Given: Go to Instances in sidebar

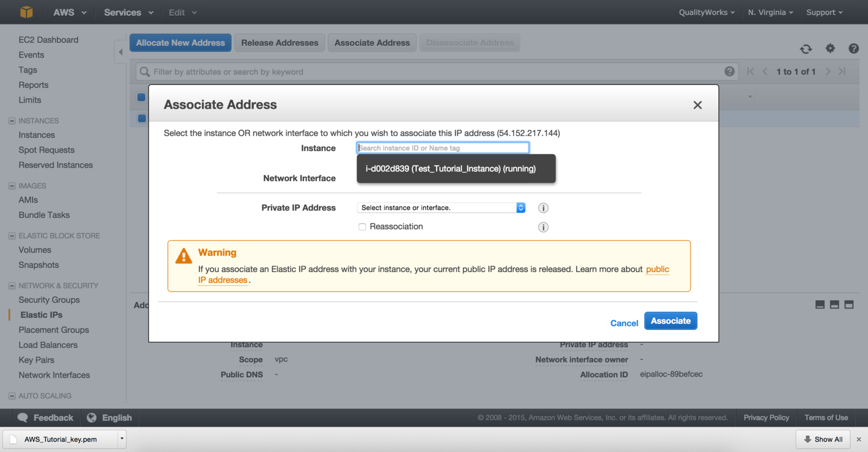Looking at the screenshot, I should pos(36,135).
